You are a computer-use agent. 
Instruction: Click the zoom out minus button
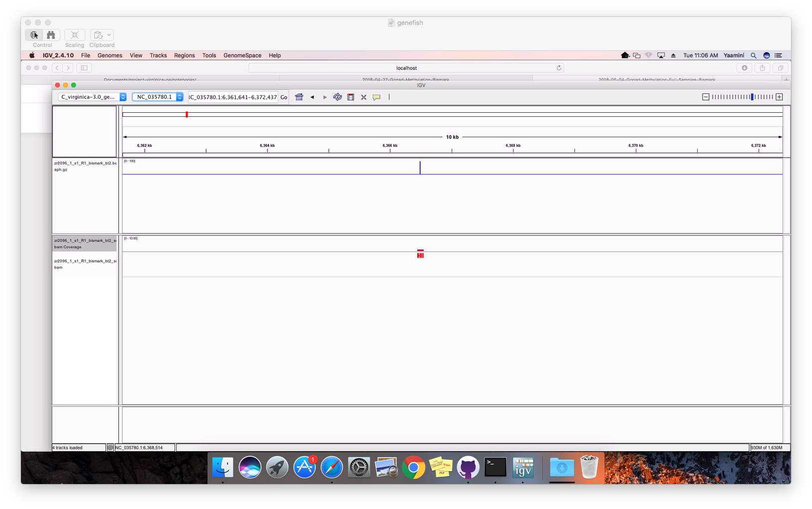coord(706,97)
